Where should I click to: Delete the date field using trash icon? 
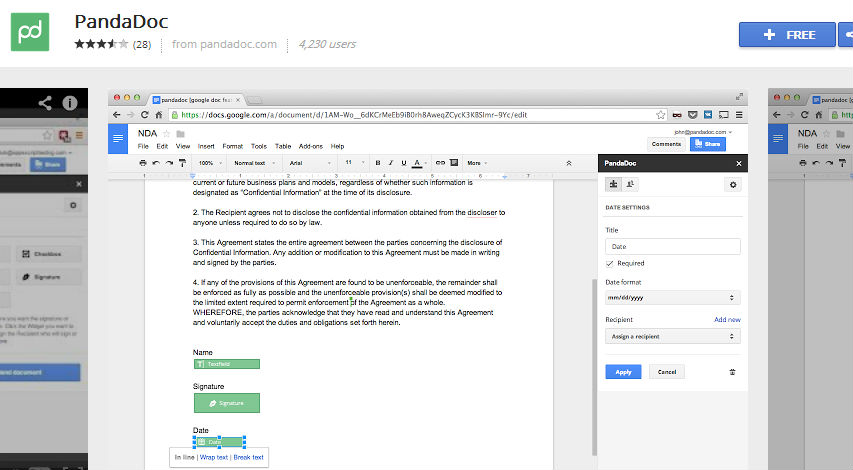click(732, 372)
